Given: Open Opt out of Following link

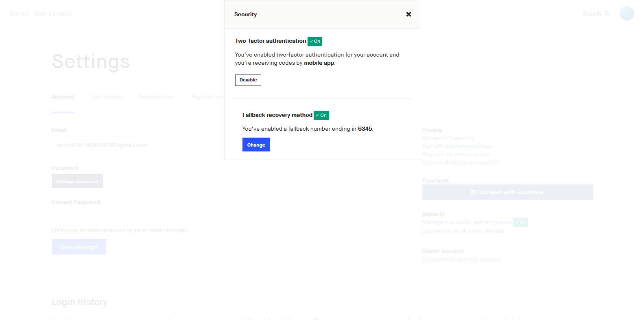Looking at the screenshot, I should (x=448, y=138).
